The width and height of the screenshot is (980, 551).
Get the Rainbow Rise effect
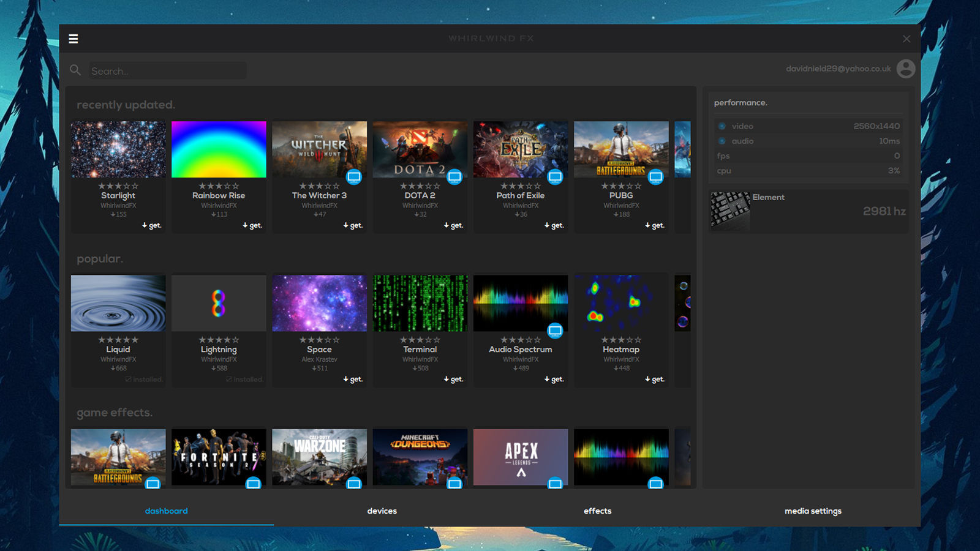point(252,225)
